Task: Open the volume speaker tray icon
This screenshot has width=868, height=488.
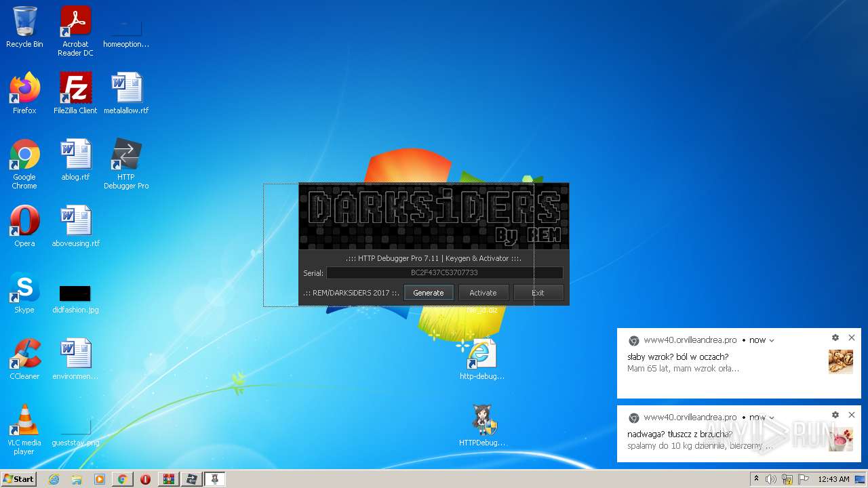Action: (x=771, y=479)
